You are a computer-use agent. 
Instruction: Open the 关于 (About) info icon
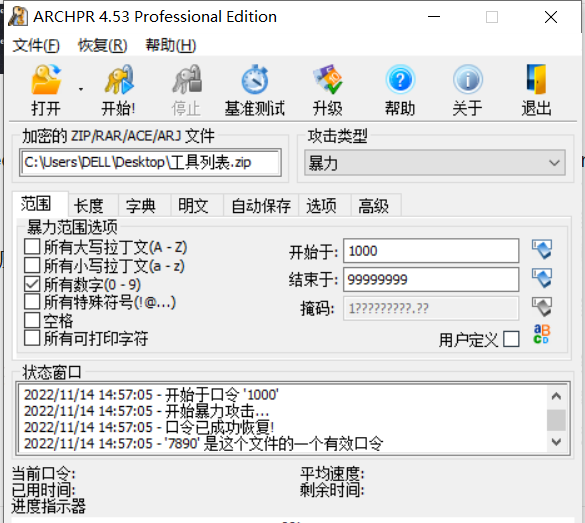coord(468,79)
